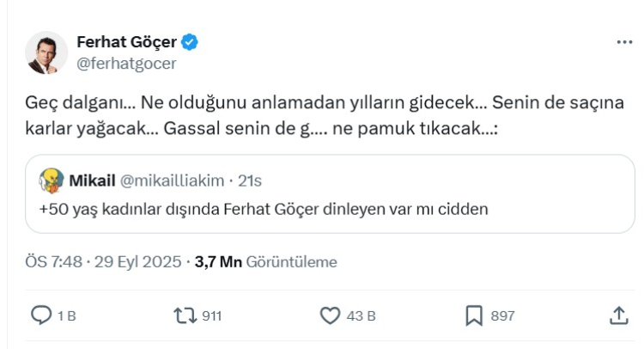Click the 43 B likes count

point(360,316)
